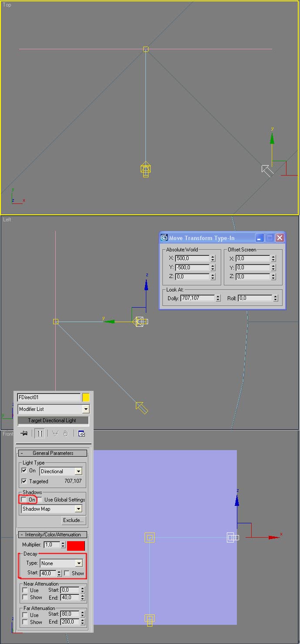
Task: Click Remove Modifier trash icon
Action: (65, 434)
